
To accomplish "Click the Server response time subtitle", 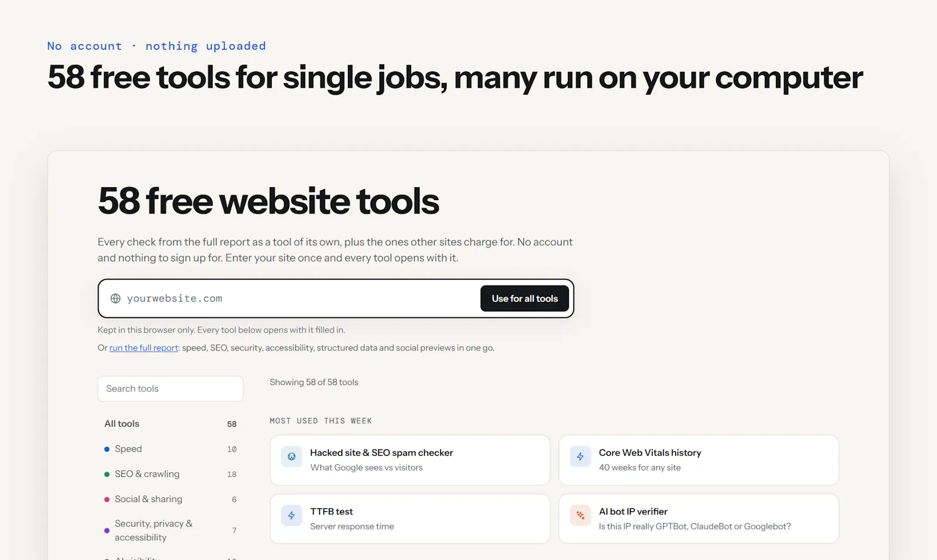I will coord(352,527).
